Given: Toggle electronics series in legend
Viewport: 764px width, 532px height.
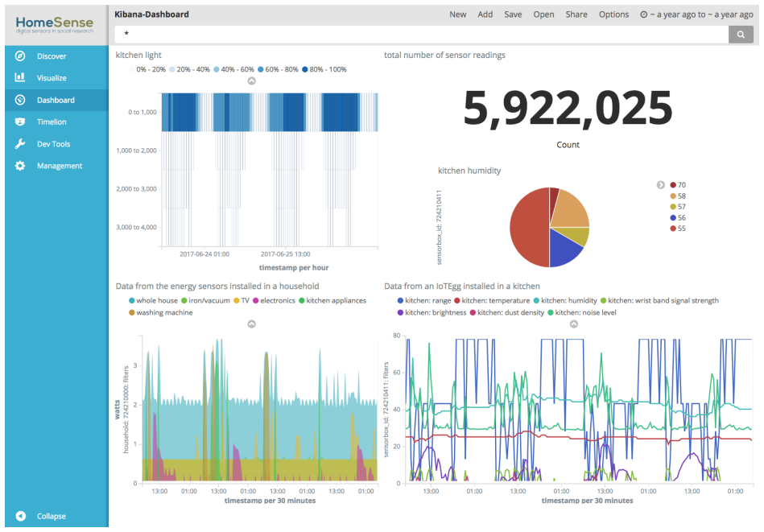Looking at the screenshot, I should pos(274,300).
